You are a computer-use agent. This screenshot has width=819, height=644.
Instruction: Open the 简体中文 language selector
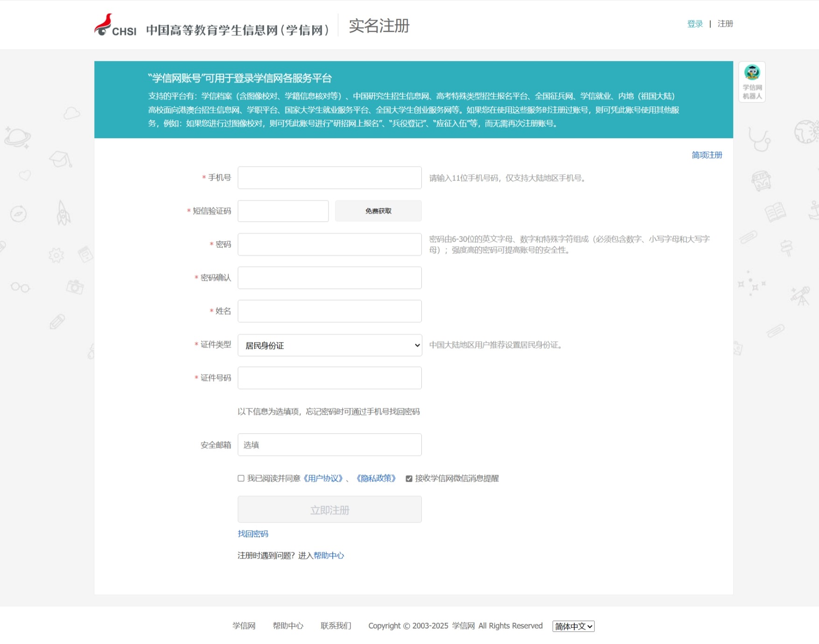pyautogui.click(x=573, y=626)
